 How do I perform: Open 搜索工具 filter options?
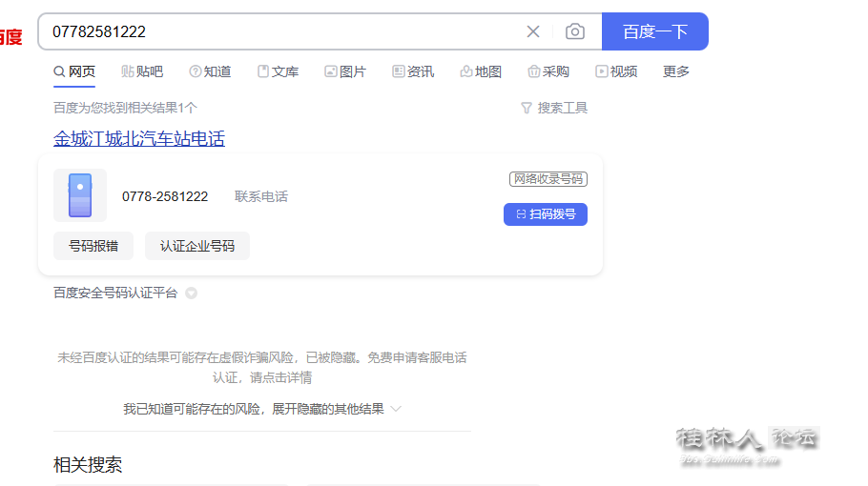pos(554,108)
